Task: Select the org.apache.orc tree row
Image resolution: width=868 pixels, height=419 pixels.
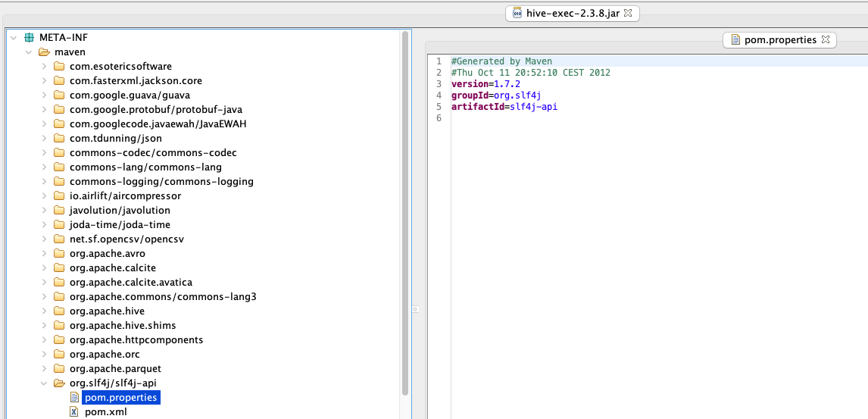Action: coord(105,355)
